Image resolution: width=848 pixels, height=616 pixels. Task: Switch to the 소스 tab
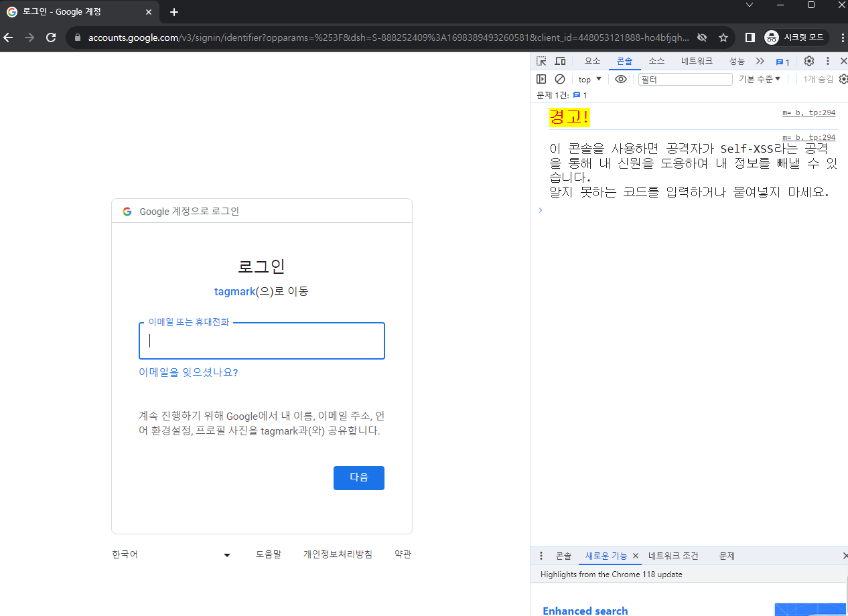(x=656, y=61)
